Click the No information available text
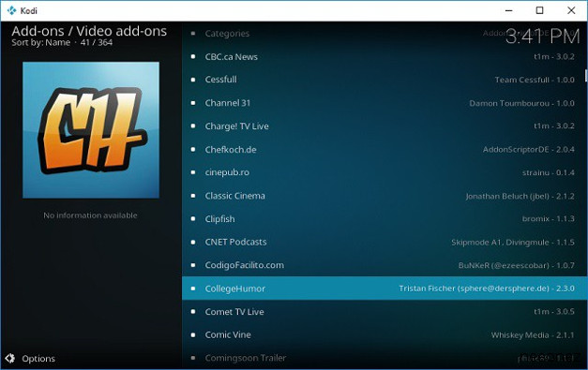 click(x=90, y=215)
